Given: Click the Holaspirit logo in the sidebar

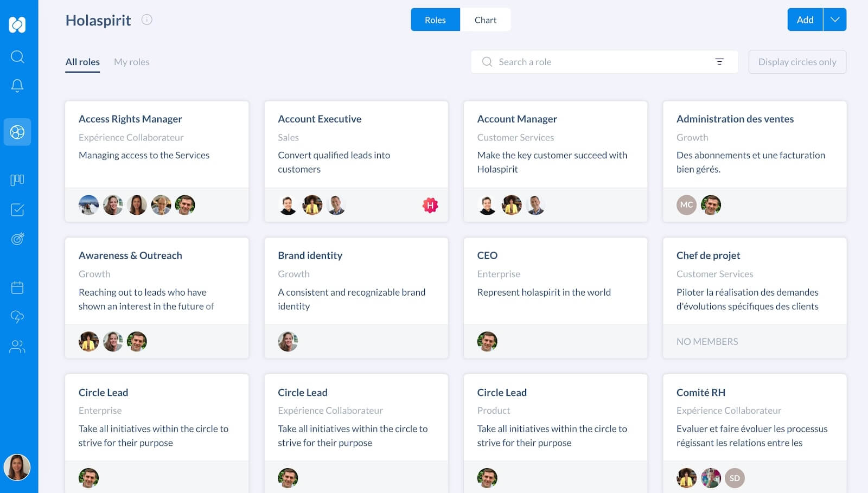Looking at the screenshot, I should tap(17, 24).
